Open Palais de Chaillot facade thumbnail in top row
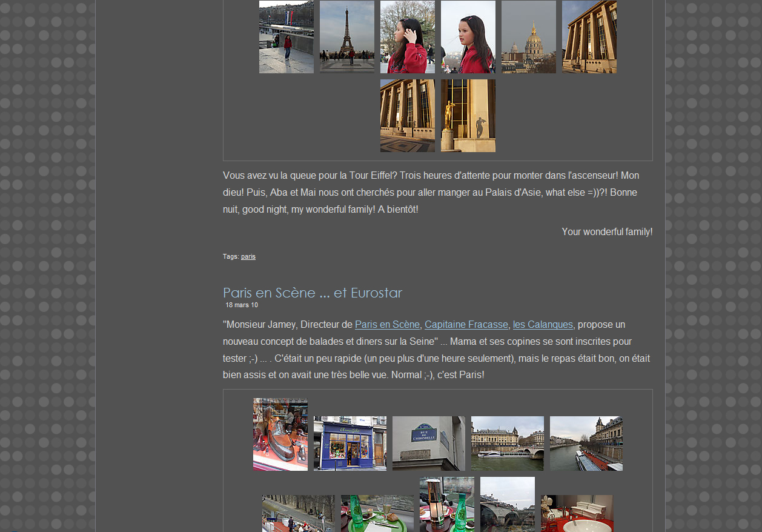762x532 pixels. coord(589,37)
